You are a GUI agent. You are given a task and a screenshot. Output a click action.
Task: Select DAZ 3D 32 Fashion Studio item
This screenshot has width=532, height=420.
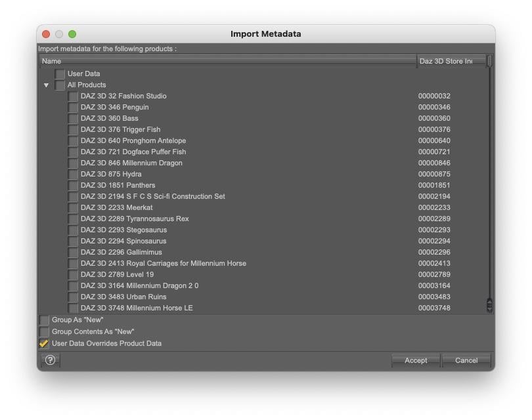coord(123,96)
